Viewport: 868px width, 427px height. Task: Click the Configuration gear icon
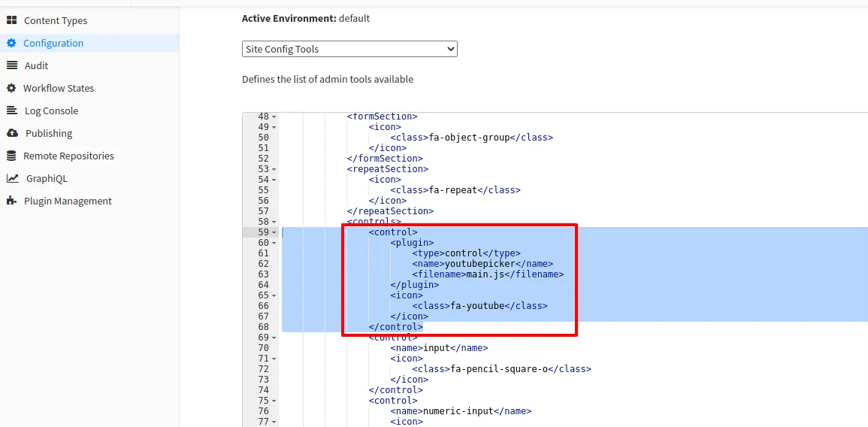[11, 43]
